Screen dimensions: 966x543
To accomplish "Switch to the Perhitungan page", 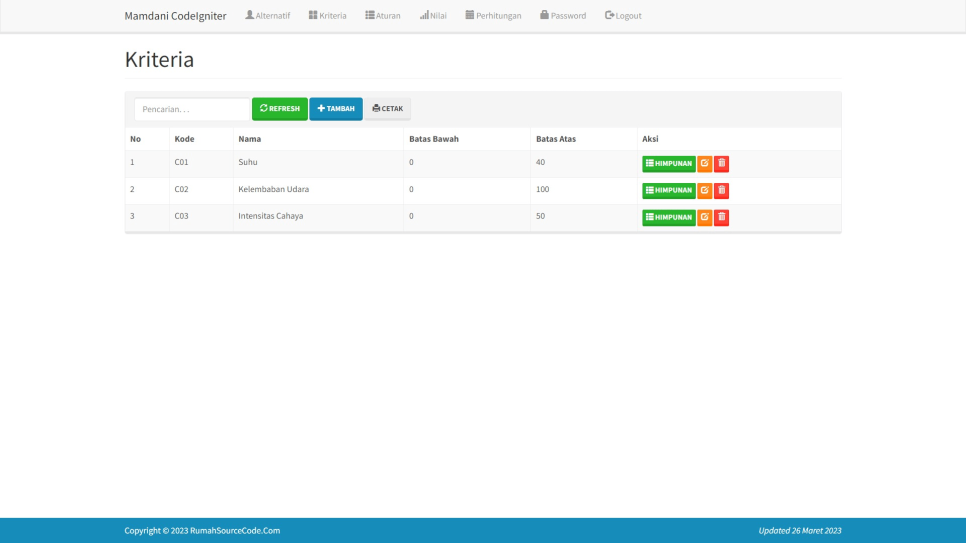I will (493, 16).
